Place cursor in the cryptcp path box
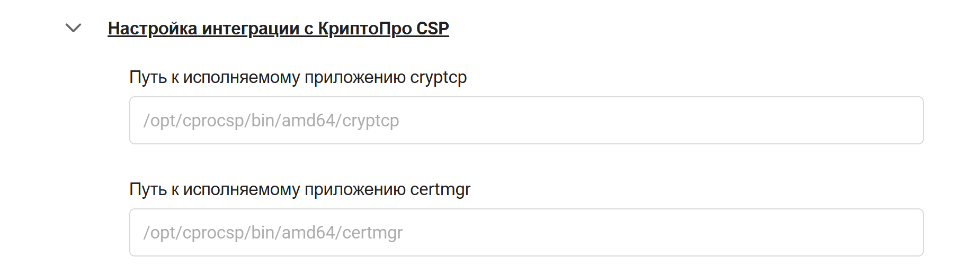The image size is (980, 275). click(x=526, y=121)
